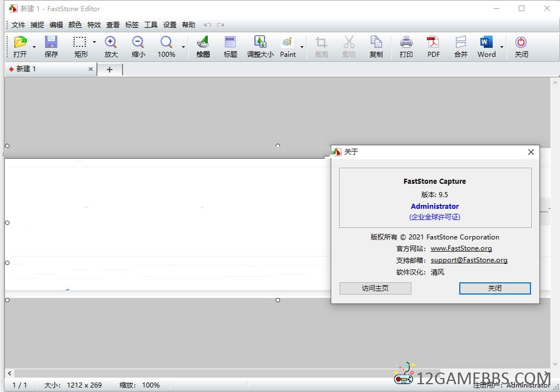Click the 打印 printer icon
This screenshot has width=560, height=392.
click(x=406, y=42)
